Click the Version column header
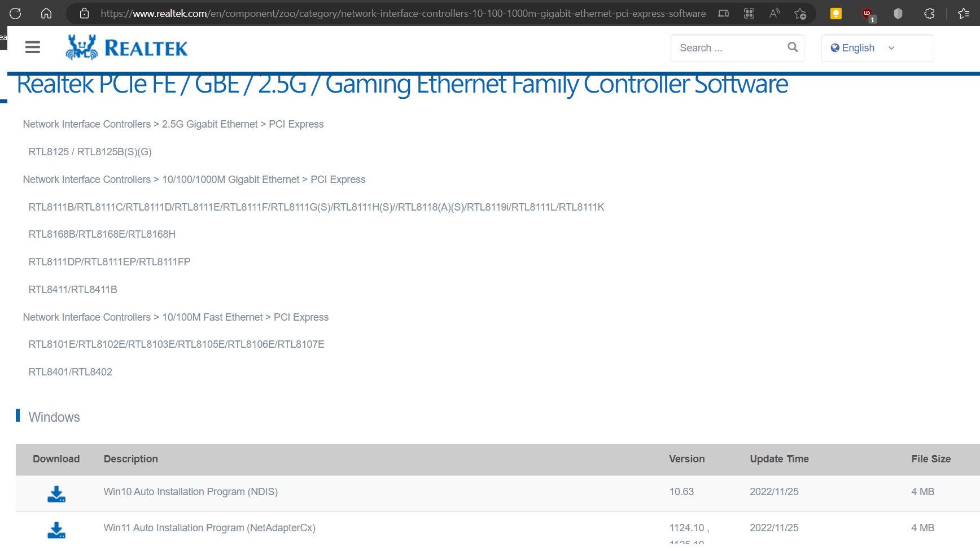 pos(687,459)
